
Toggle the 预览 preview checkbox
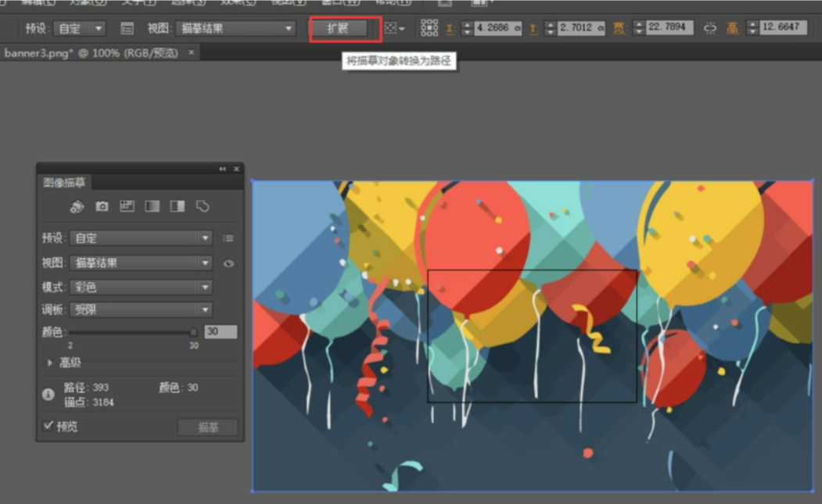48,425
